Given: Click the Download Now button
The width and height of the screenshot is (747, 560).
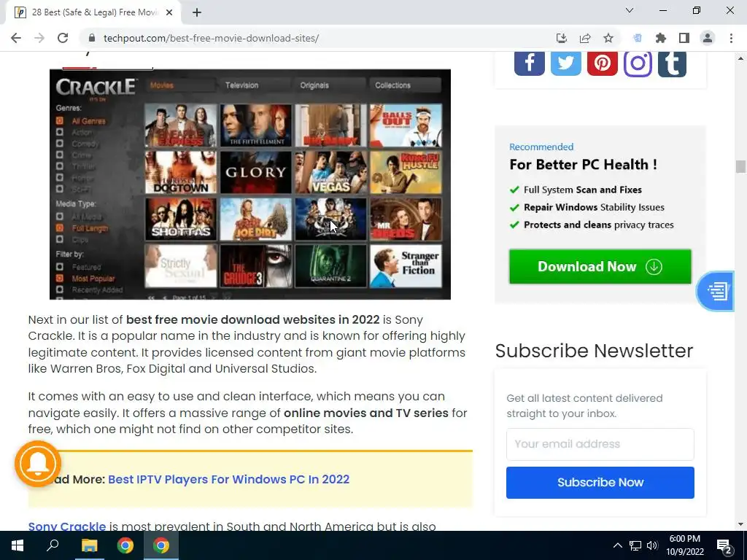Looking at the screenshot, I should point(600,267).
